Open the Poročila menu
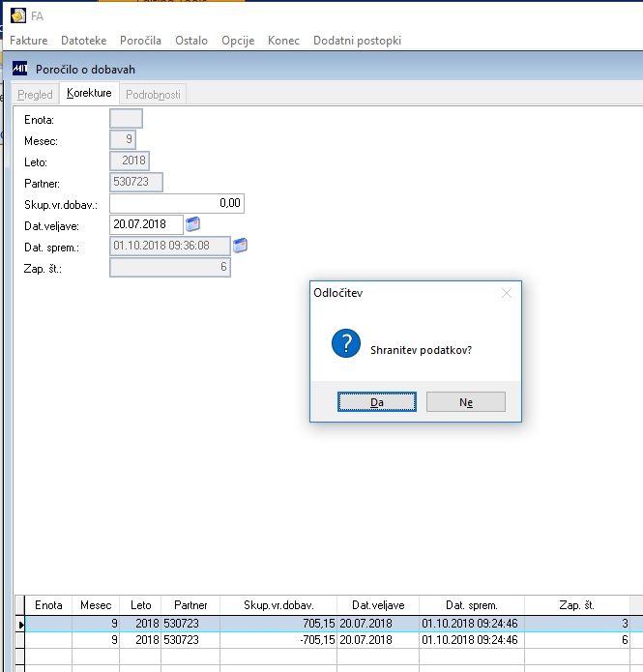 (x=140, y=41)
